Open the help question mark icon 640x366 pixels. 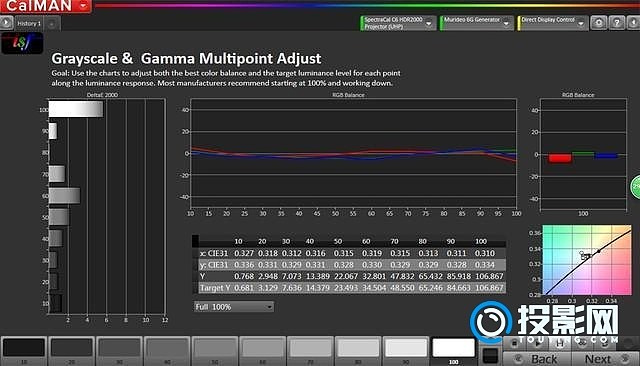coord(617,23)
